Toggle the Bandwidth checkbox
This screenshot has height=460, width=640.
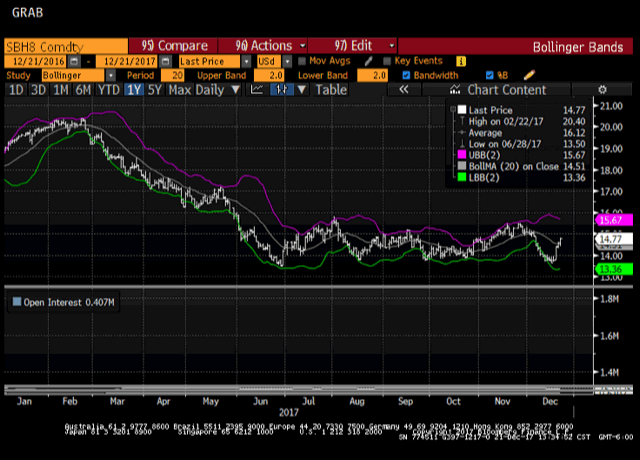click(406, 75)
